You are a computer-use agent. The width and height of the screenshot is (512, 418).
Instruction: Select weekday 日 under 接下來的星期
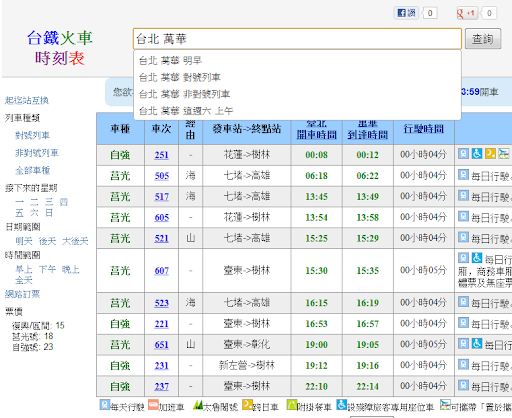click(x=49, y=213)
